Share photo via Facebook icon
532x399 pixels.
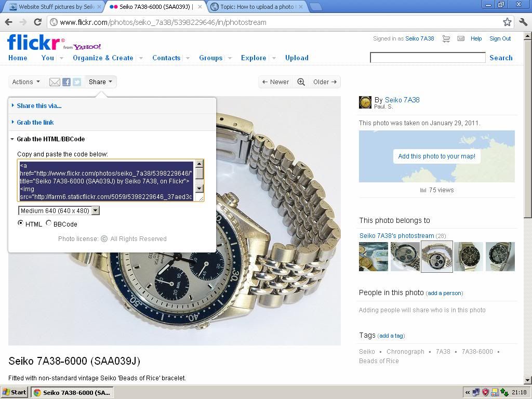(x=66, y=82)
